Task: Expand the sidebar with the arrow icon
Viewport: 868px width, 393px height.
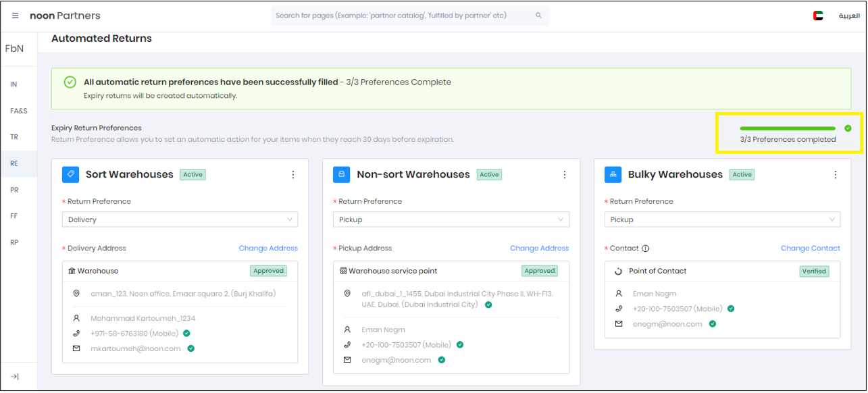Action: coord(15,376)
